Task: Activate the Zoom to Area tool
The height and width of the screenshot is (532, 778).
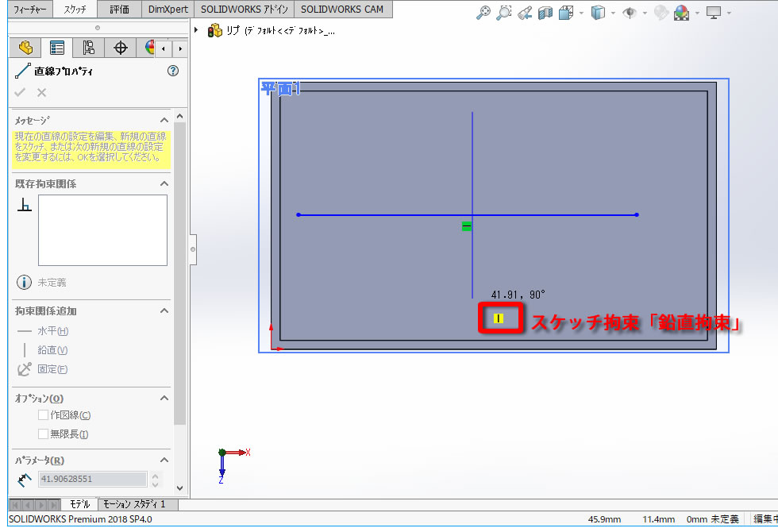Action: tap(503, 13)
